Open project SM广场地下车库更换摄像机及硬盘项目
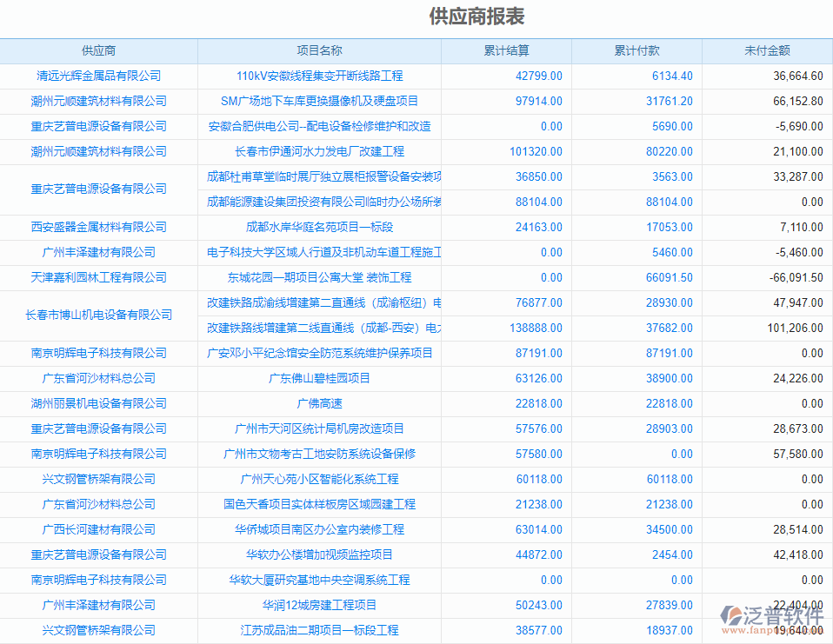Viewport: 833px width, 644px height. [319, 101]
